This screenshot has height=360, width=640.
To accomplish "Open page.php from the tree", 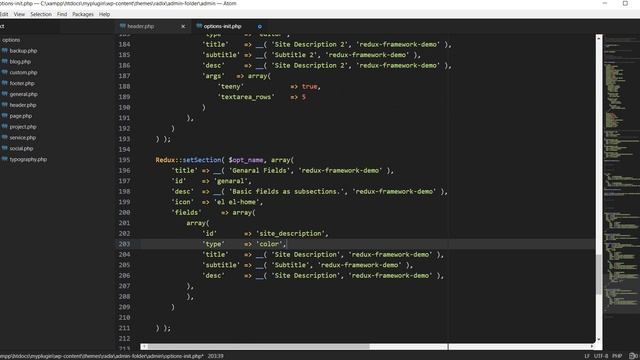I will click(21, 116).
